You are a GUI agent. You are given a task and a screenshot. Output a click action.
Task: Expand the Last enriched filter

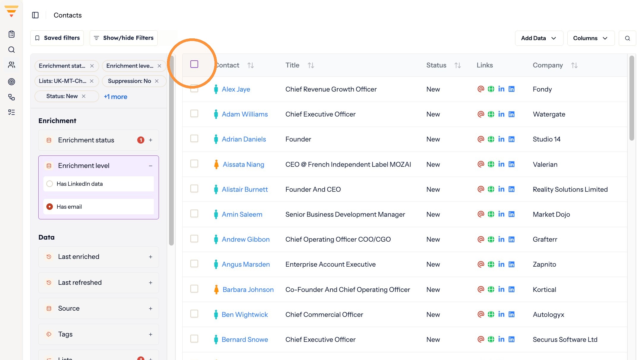tap(151, 257)
